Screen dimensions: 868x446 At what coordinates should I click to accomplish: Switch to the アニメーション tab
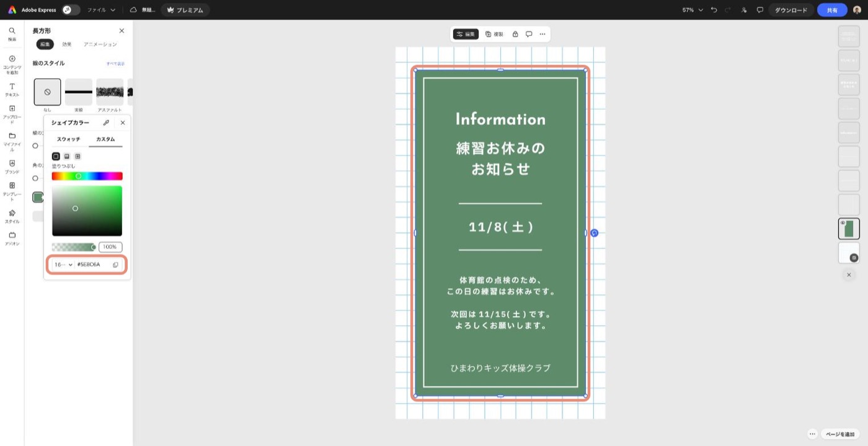(100, 44)
